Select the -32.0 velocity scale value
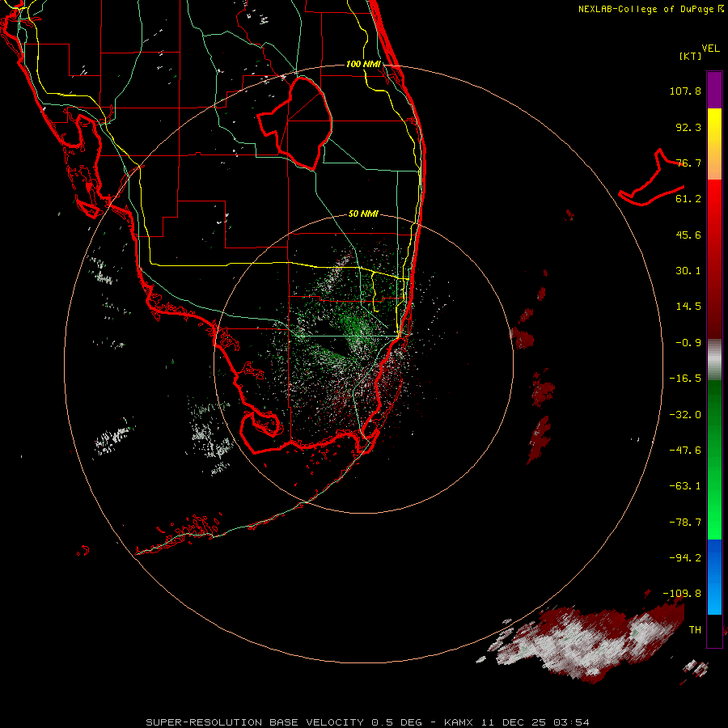 pyautogui.click(x=685, y=415)
